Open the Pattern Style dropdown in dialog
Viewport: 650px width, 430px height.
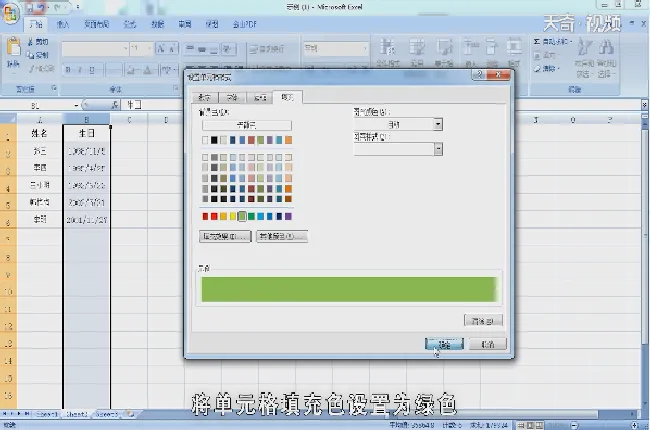(x=438, y=149)
